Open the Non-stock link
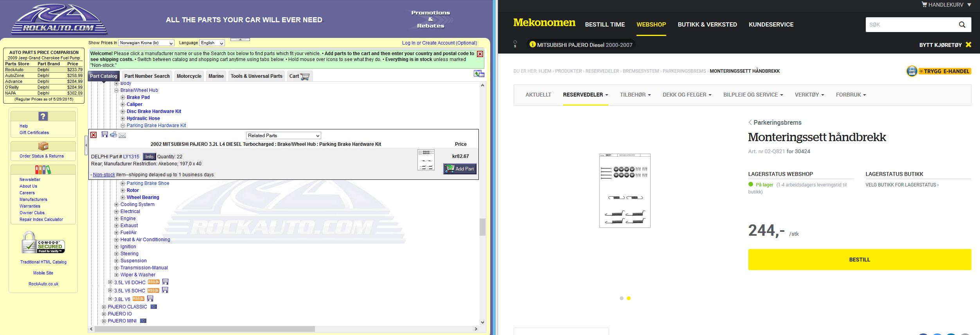 104,175
